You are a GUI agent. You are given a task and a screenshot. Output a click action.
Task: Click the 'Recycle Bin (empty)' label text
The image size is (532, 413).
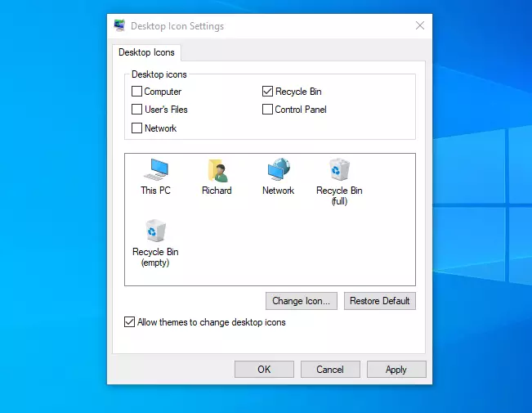(155, 257)
